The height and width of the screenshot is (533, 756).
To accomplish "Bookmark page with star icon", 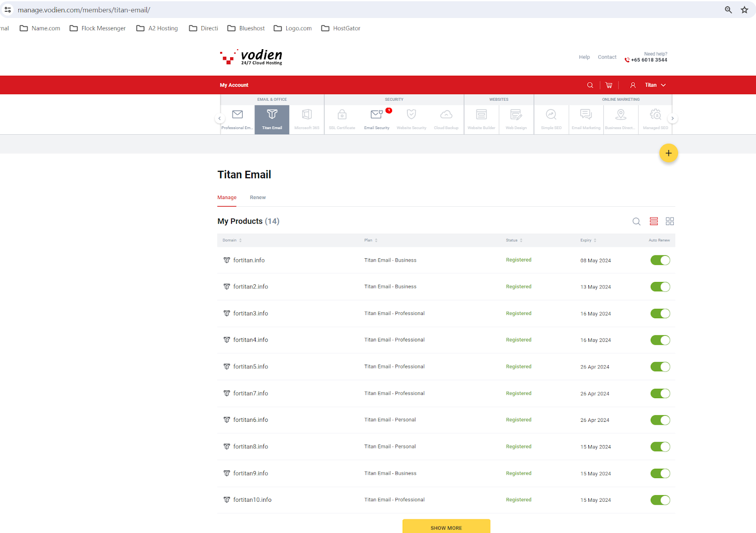I will [745, 10].
